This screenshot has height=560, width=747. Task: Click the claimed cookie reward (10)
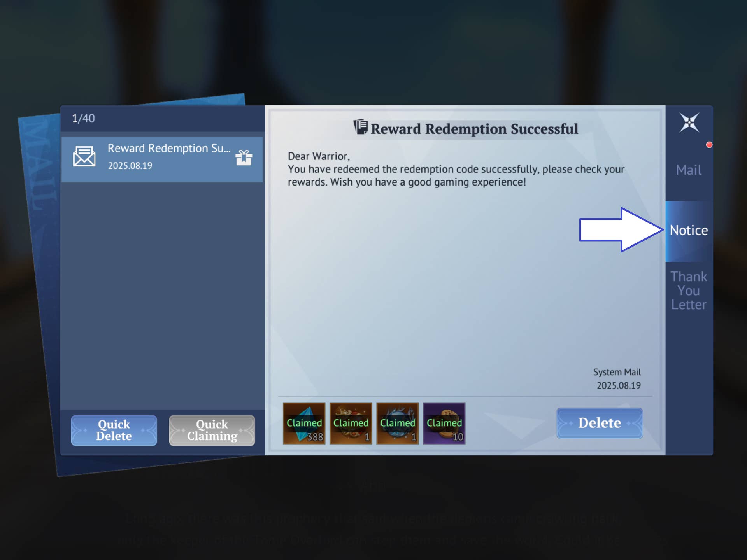[x=444, y=423]
